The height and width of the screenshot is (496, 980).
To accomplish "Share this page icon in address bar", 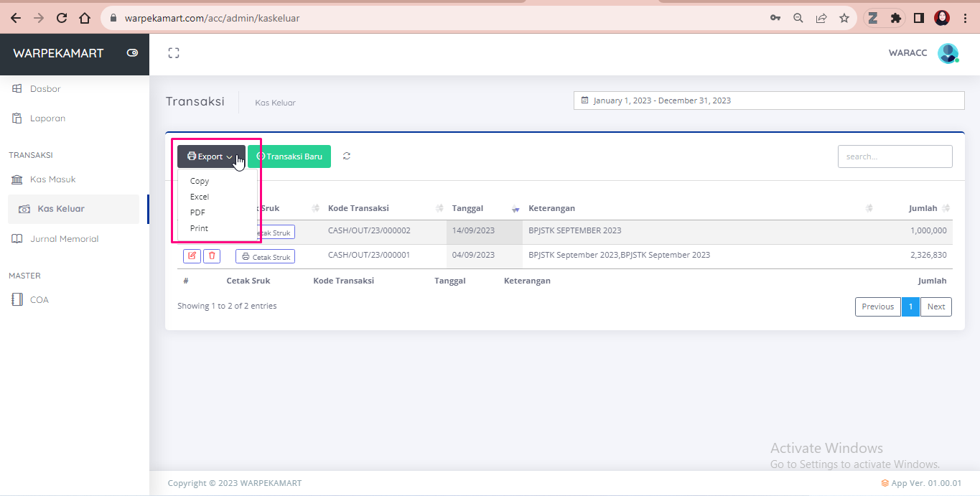I will pos(821,18).
